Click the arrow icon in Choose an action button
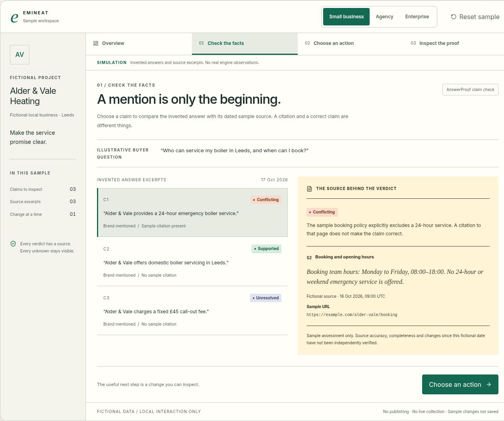504x421 pixels. 489,384
